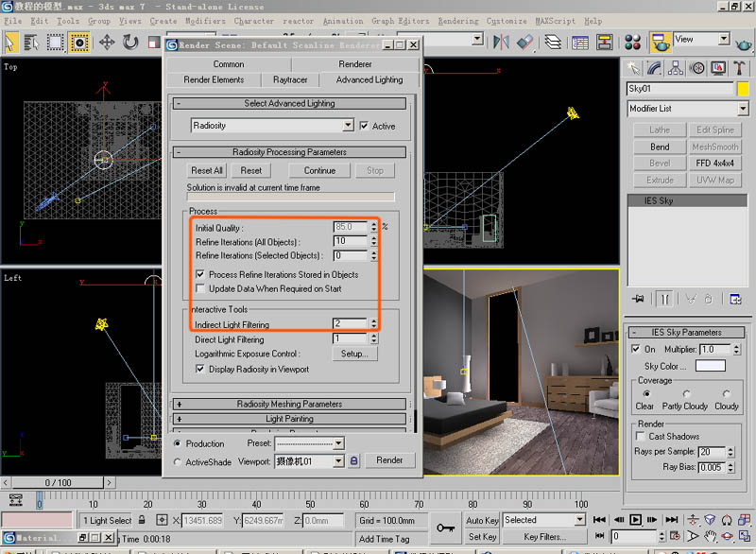Collapse the IES Sky Parameters rollout

[687, 332]
